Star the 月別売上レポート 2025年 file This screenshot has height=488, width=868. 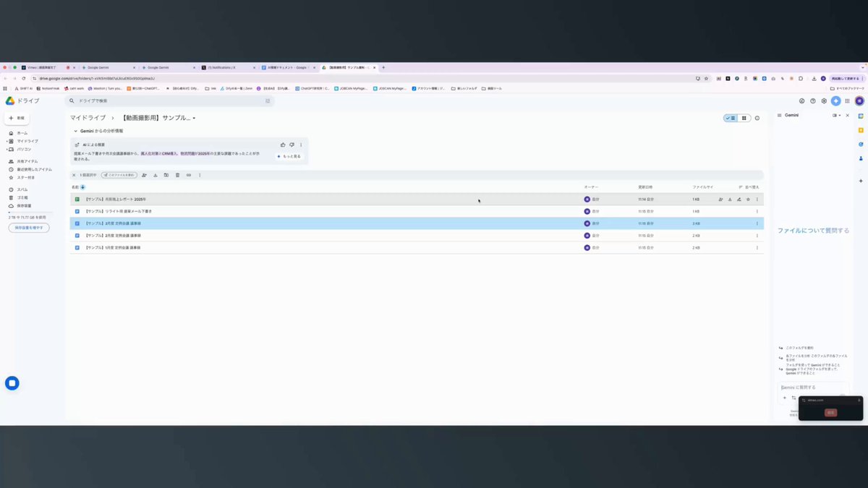click(x=748, y=199)
